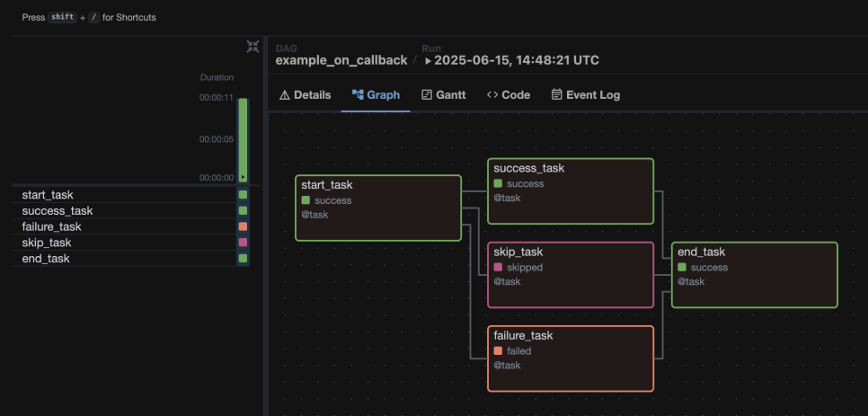Click the 00:00:11 duration axis label
The height and width of the screenshot is (416, 868).
(x=217, y=97)
